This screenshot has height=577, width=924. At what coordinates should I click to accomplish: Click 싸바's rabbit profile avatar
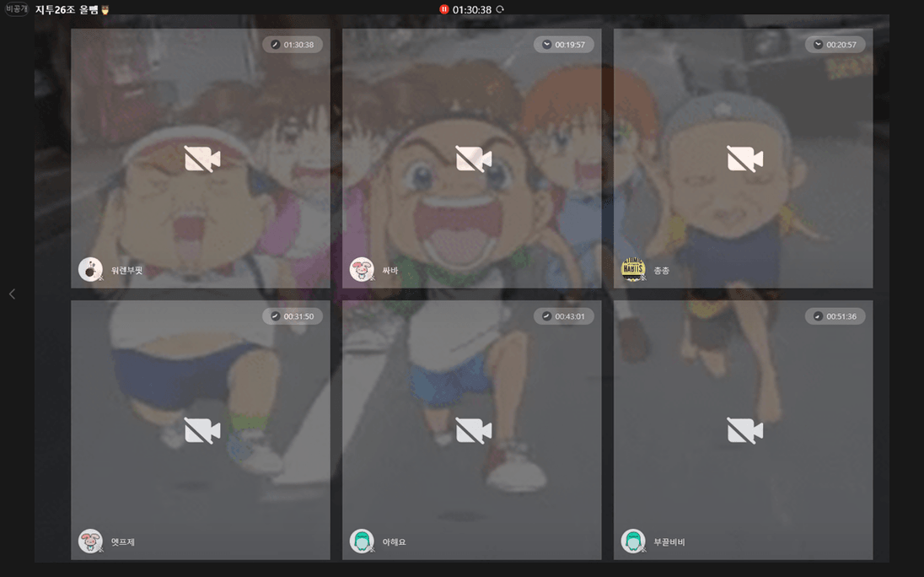coord(362,269)
